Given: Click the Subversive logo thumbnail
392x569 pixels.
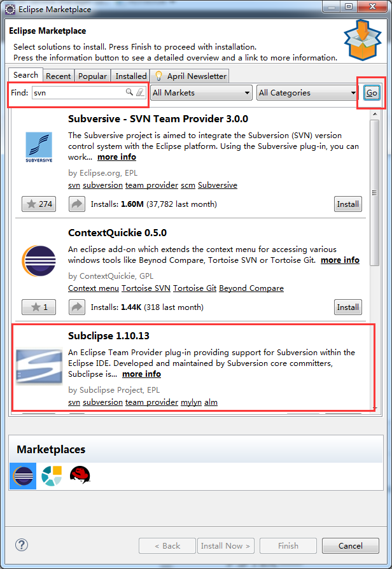Looking at the screenshot, I should 39,147.
